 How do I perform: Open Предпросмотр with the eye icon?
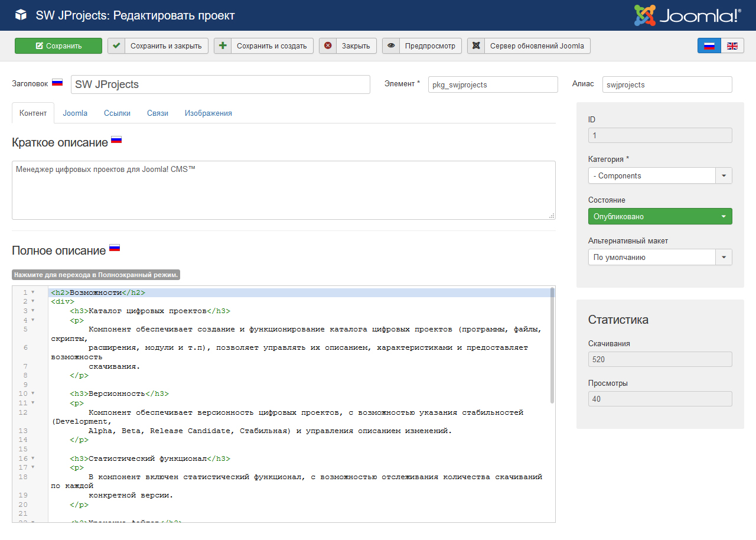click(422, 45)
